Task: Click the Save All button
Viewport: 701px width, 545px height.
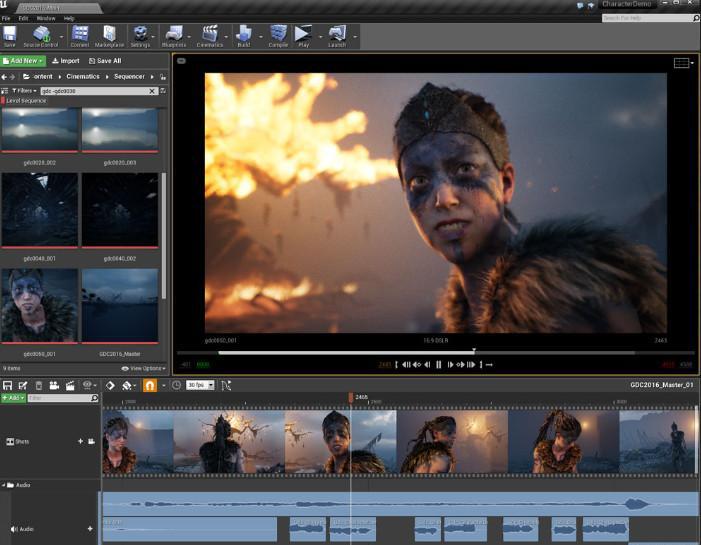Action: (x=105, y=61)
